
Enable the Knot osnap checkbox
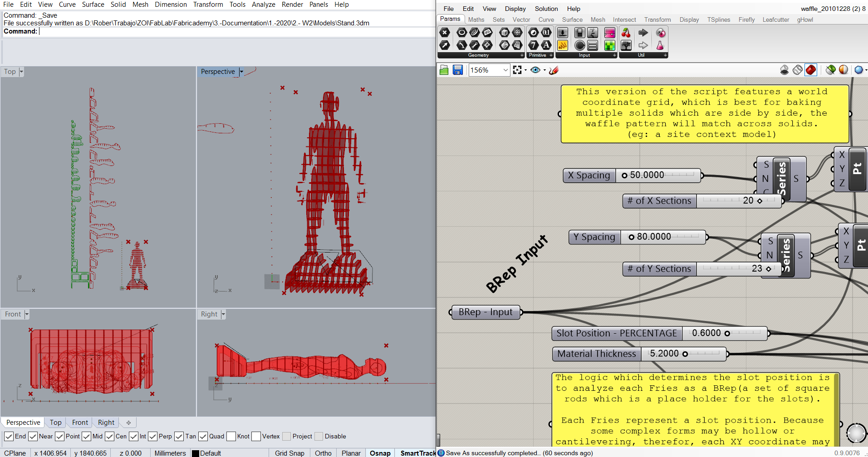(x=231, y=436)
